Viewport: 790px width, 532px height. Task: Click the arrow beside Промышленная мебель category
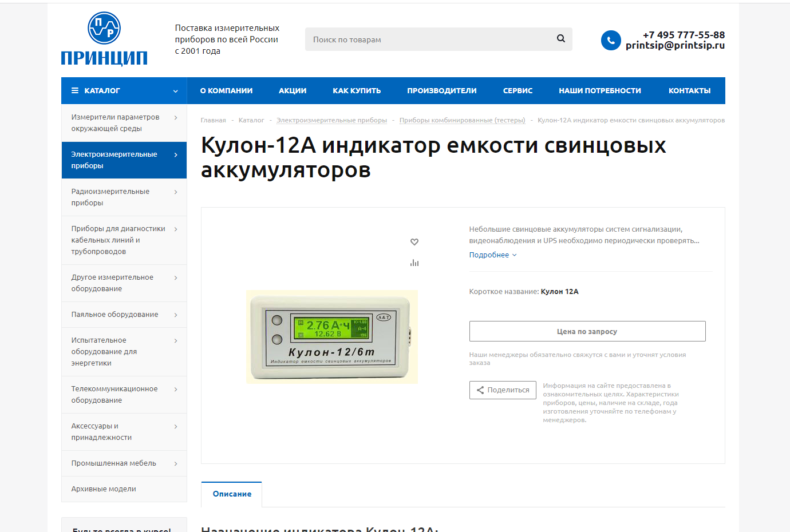(x=175, y=463)
